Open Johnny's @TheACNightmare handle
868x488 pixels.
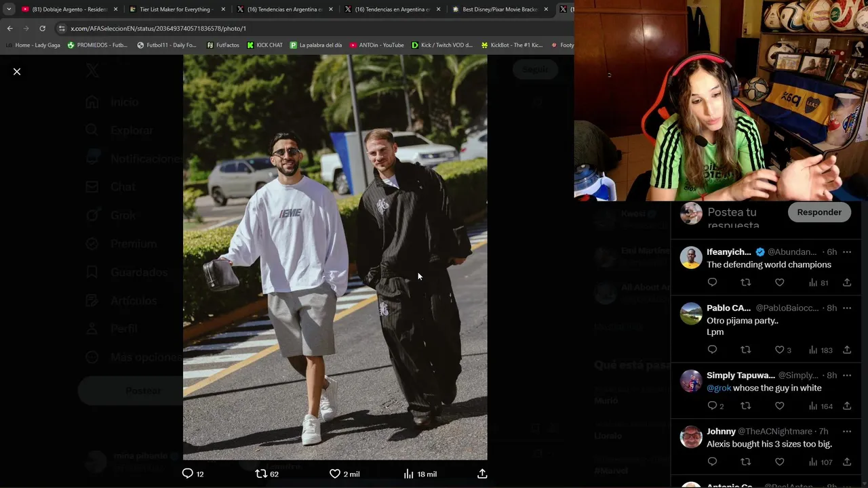click(x=775, y=431)
